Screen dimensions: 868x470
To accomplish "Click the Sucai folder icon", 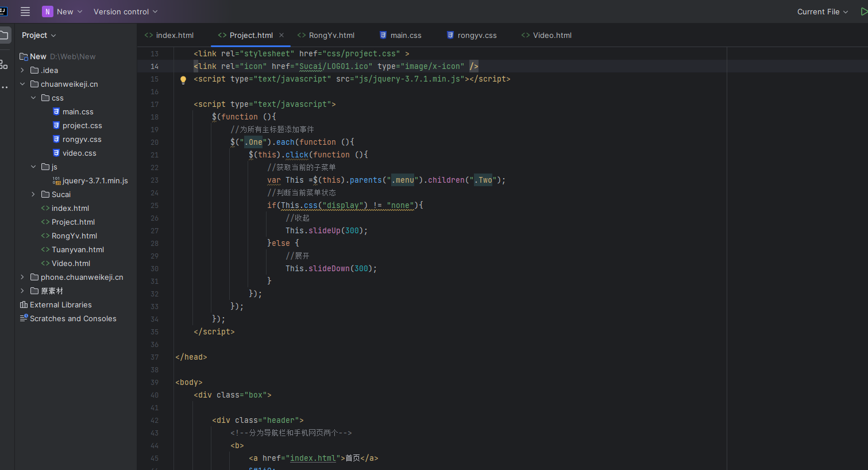I will pyautogui.click(x=45, y=194).
